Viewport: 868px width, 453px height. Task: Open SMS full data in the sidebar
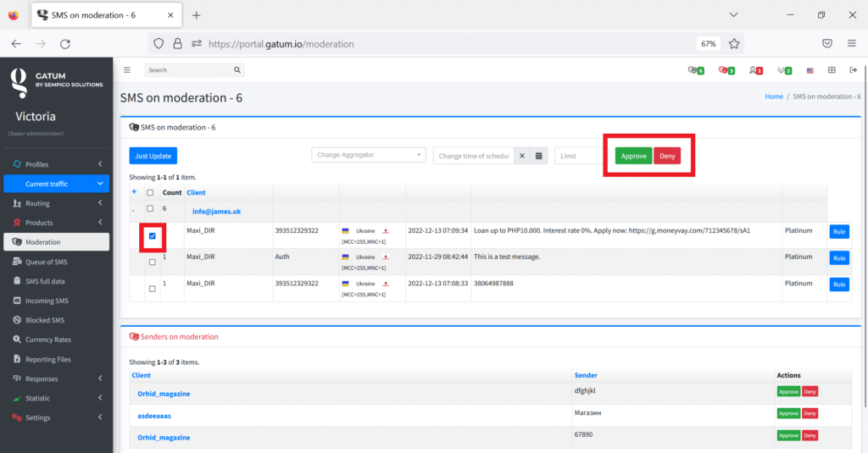[57, 281]
